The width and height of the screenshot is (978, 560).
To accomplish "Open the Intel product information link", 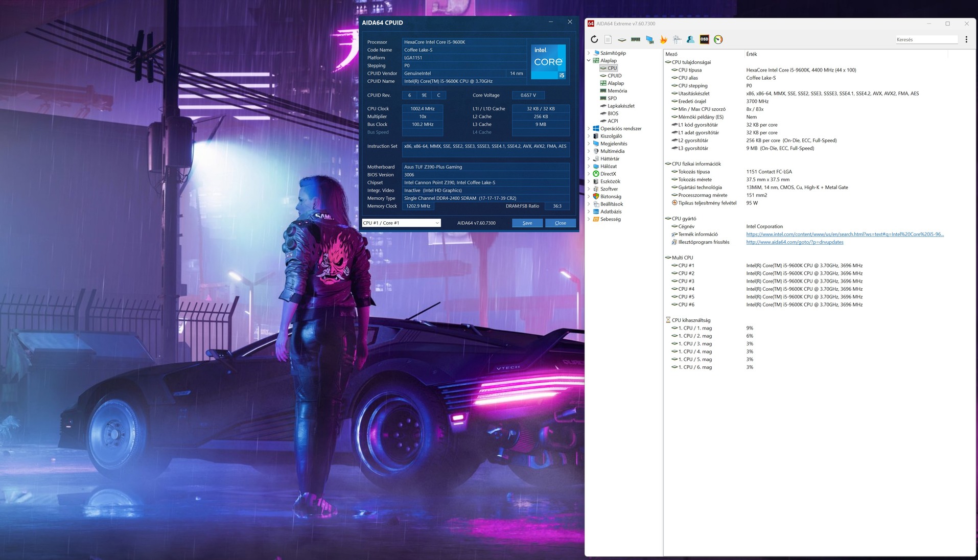I will click(x=845, y=235).
